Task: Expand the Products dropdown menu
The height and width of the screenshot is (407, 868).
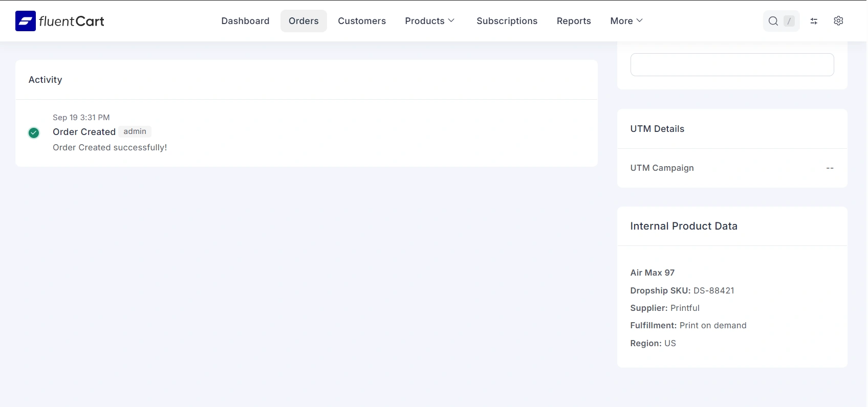Action: (430, 21)
